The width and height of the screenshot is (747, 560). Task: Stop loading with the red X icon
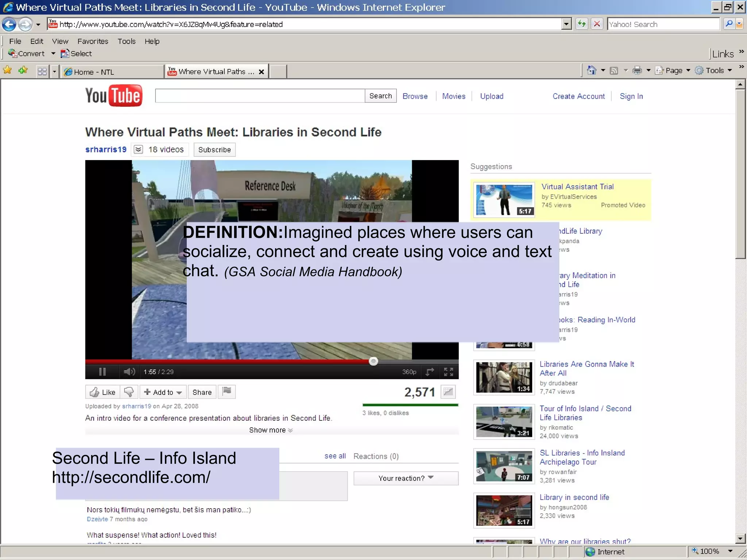point(597,24)
